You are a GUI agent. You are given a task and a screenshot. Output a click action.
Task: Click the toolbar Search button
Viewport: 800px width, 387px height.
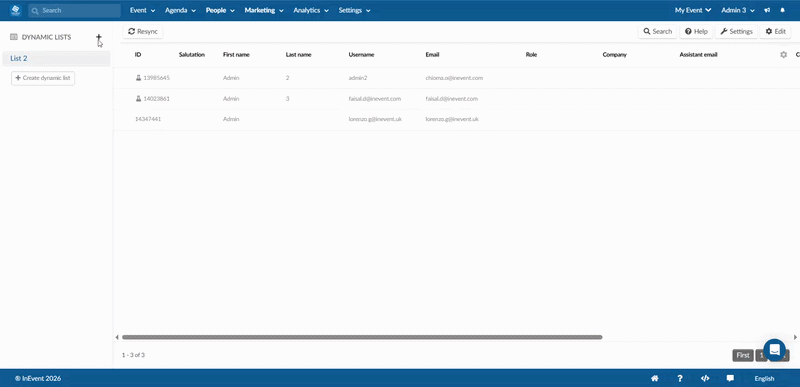click(x=657, y=32)
